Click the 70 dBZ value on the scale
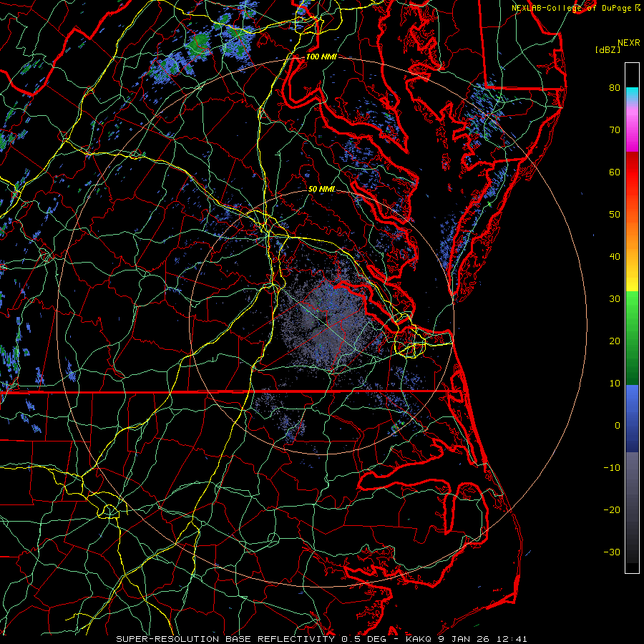 (x=615, y=130)
